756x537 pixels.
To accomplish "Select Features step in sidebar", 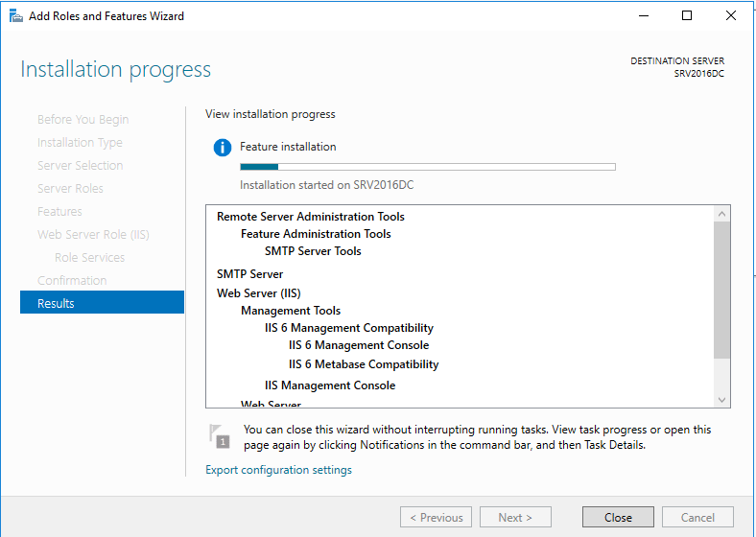I will (59, 211).
